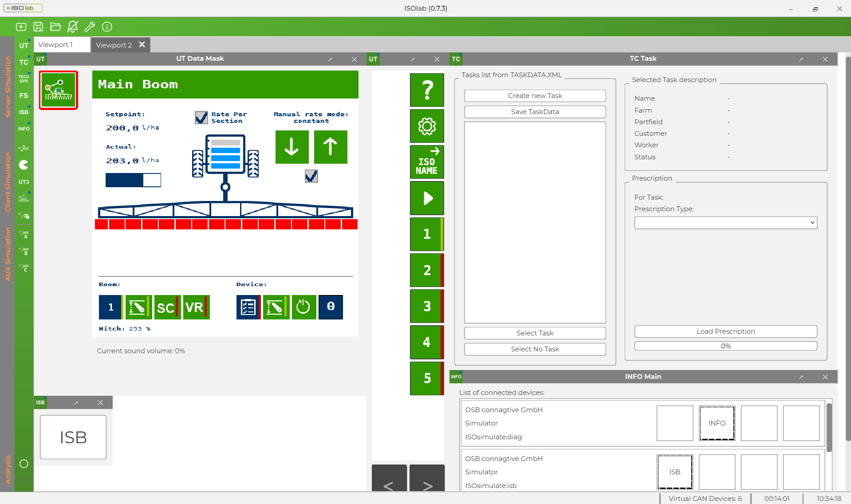
Task: Click the dark blue actual rate bar
Action: pos(133,180)
